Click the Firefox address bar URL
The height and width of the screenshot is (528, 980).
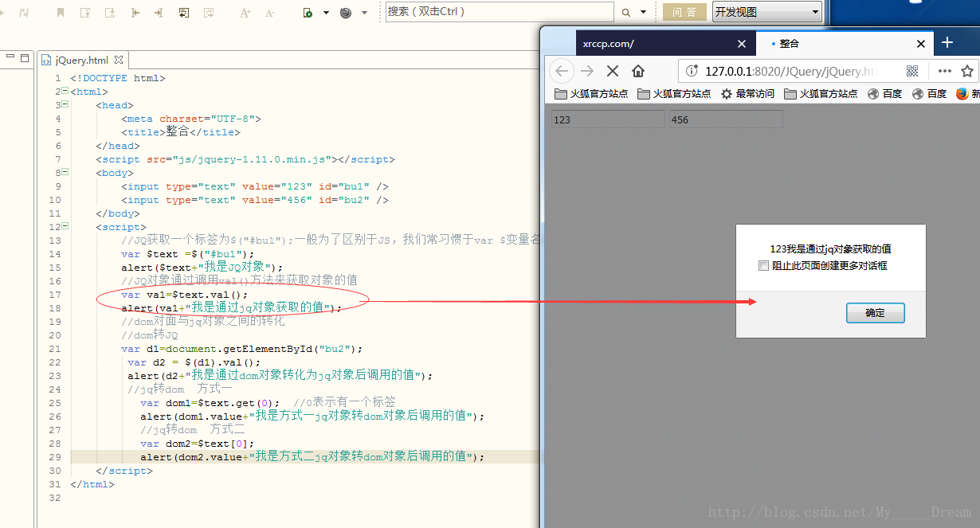[x=790, y=71]
